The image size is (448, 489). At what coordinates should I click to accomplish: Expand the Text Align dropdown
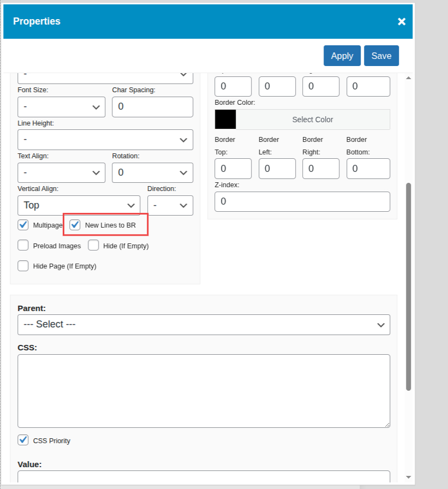coord(61,172)
